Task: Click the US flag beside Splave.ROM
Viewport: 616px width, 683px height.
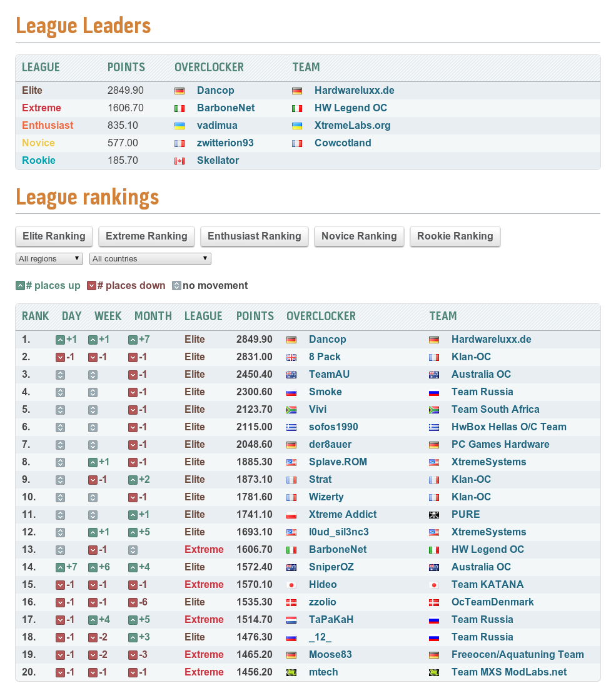Action: point(291,463)
